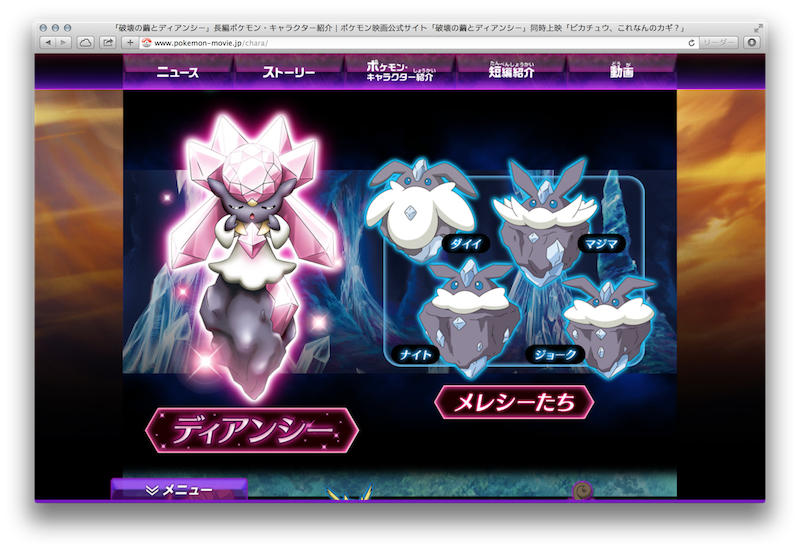This screenshot has height=551, width=800.
Task: Reload the page with the refresh icon
Action: pos(691,43)
